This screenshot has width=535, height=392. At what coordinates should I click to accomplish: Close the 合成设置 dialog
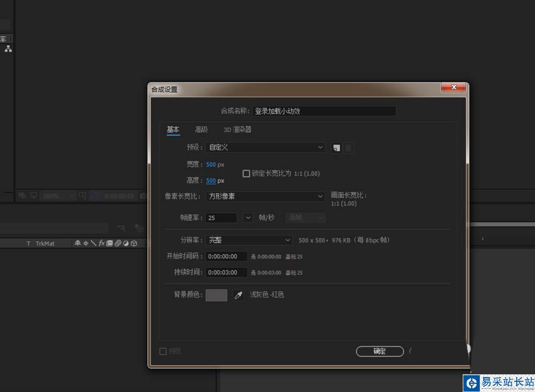coord(454,87)
